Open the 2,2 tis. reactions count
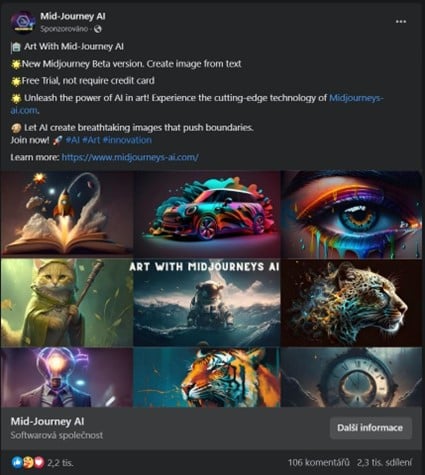The width and height of the screenshot is (425, 475). [60, 463]
